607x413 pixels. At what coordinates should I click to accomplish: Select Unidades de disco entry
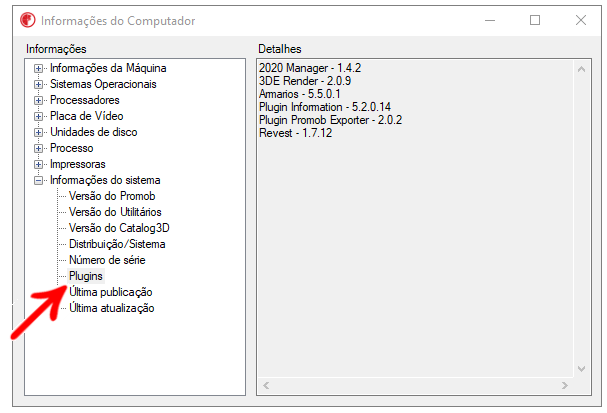93,132
